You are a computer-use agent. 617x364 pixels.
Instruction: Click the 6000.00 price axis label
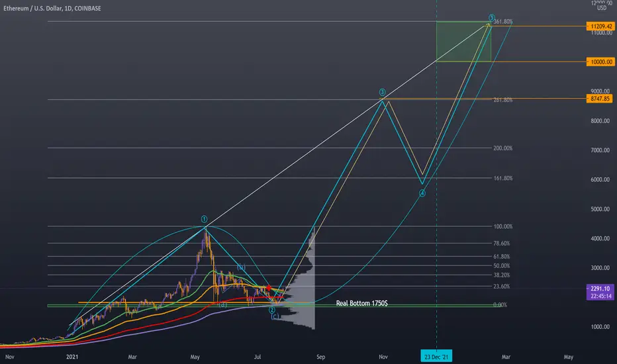click(600, 179)
